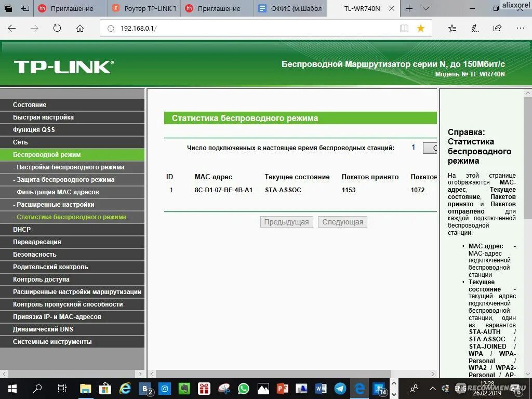This screenshot has height=399, width=532.
Task: Open the Windows Start menu
Action: [x=12, y=389]
